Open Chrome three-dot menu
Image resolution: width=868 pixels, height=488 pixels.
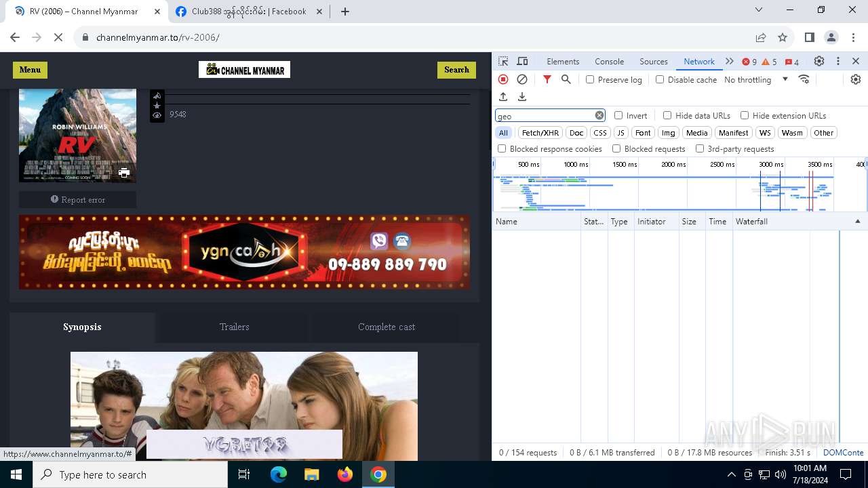coord(853,37)
